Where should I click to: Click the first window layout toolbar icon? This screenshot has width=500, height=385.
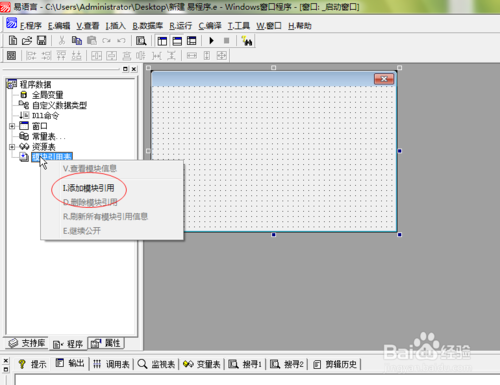point(162,41)
